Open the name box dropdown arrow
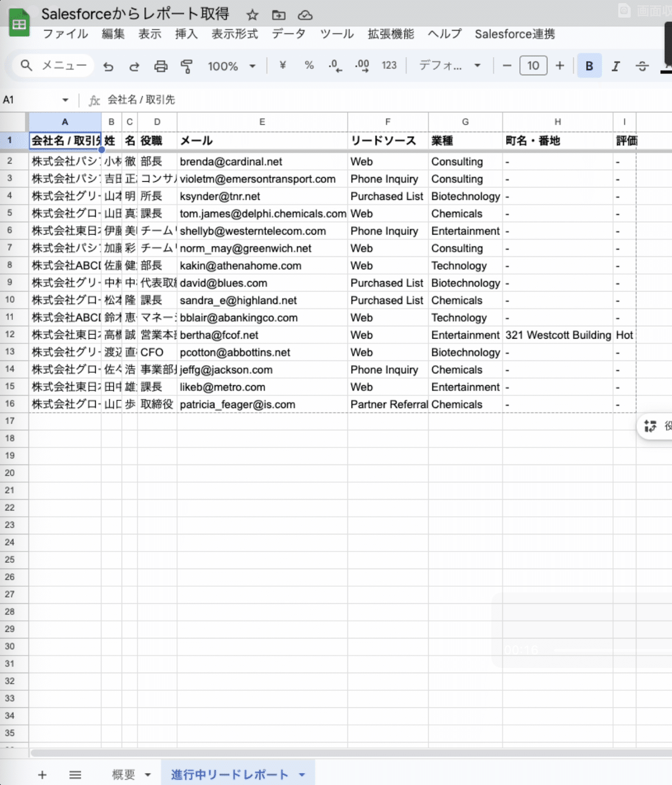Viewport: 672px width, 785px height. [66, 100]
